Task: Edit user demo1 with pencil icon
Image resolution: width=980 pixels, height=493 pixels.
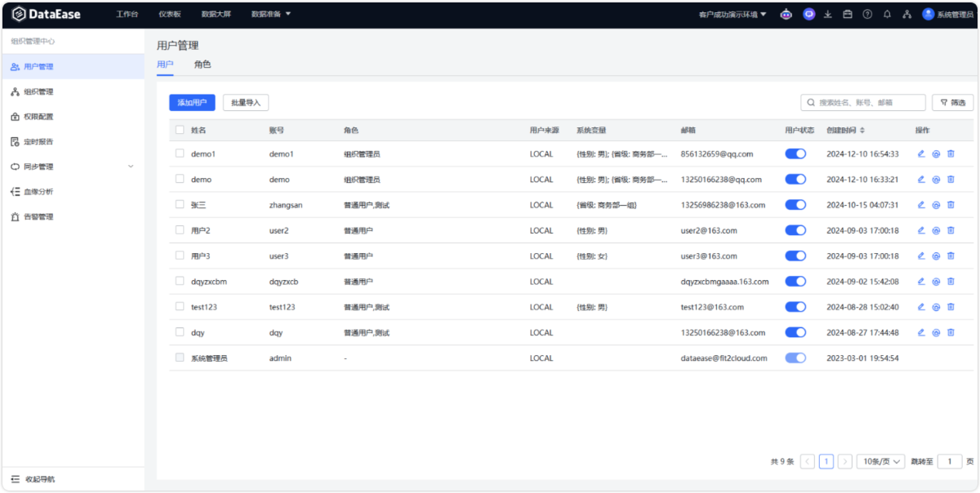Action: pos(921,153)
